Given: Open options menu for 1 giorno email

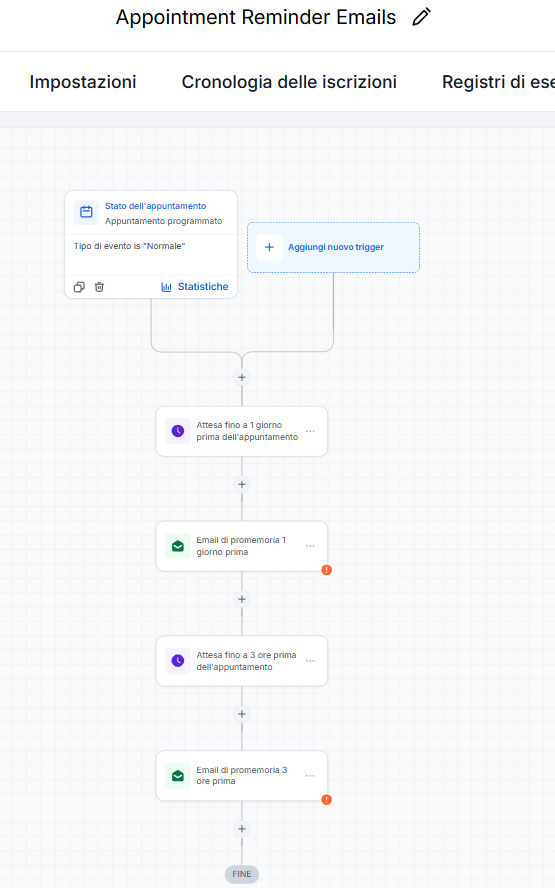Looking at the screenshot, I should pyautogui.click(x=310, y=546).
